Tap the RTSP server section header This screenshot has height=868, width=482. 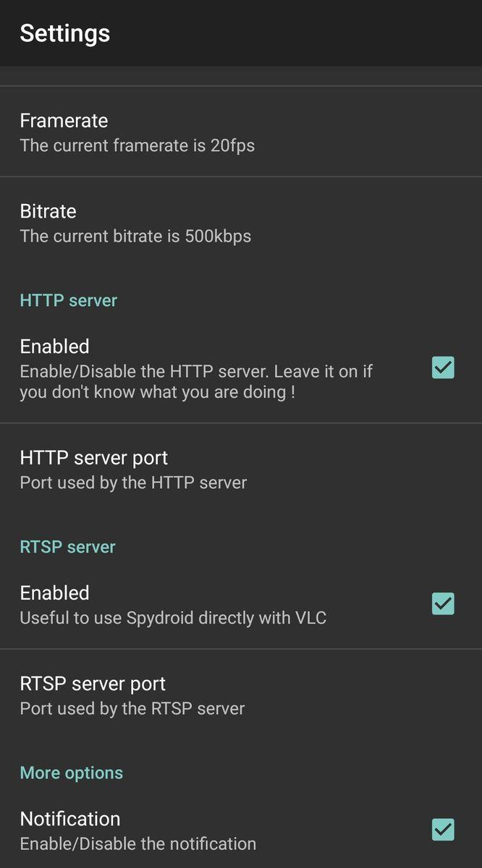coord(68,547)
